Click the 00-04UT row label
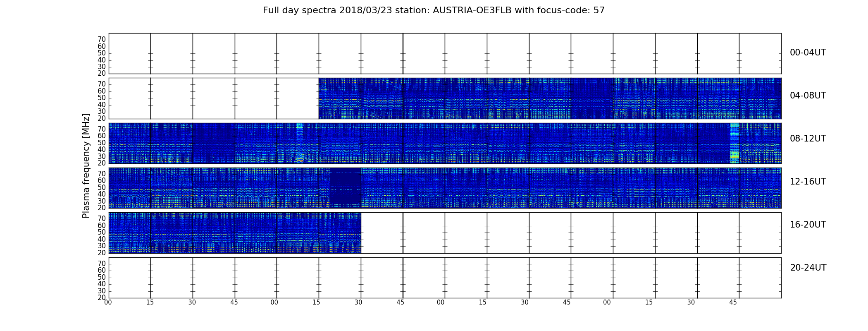This screenshot has height=331, width=868. tap(808, 53)
